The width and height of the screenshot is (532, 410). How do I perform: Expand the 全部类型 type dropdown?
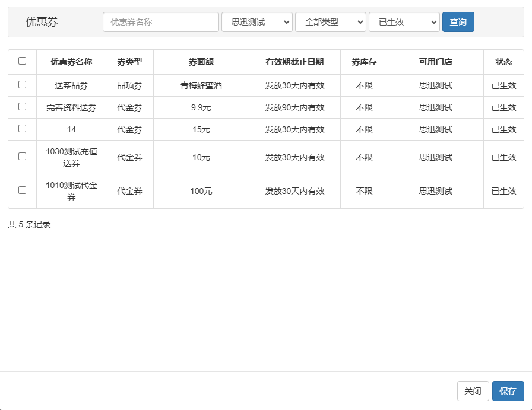pyautogui.click(x=331, y=22)
